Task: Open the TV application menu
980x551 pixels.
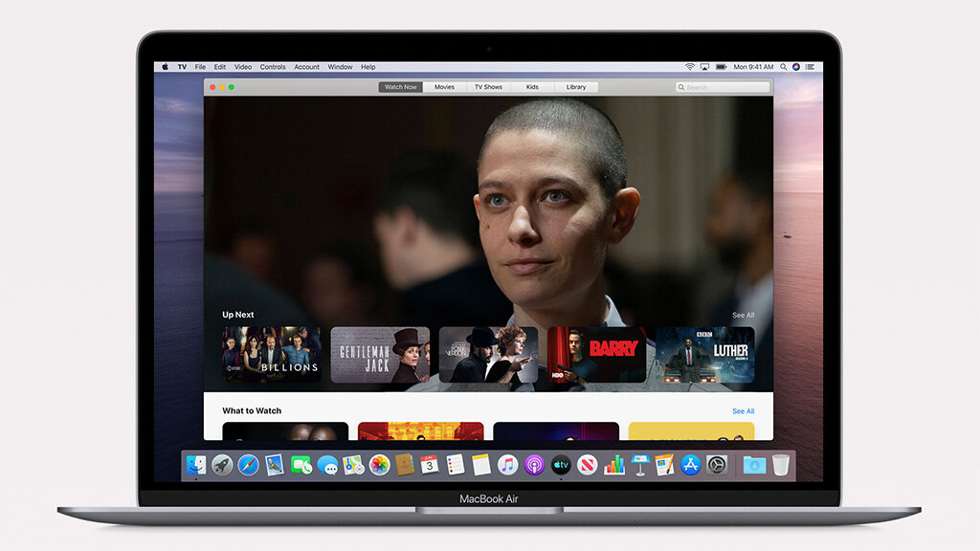Action: tap(182, 67)
